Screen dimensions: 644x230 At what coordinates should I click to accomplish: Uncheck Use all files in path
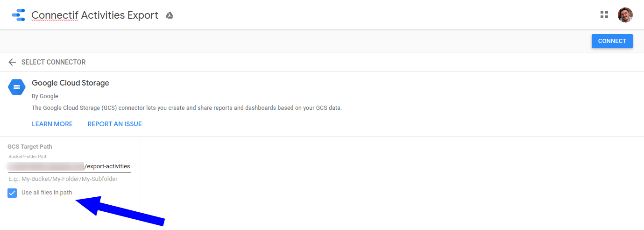tap(12, 193)
